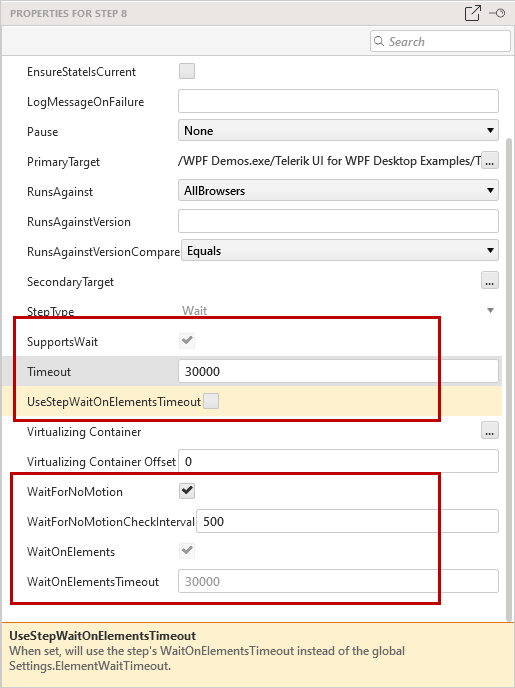Enable the UseStepWaitOnElementsTimeout checkbox
The width and height of the screenshot is (515, 688).
tap(211, 401)
